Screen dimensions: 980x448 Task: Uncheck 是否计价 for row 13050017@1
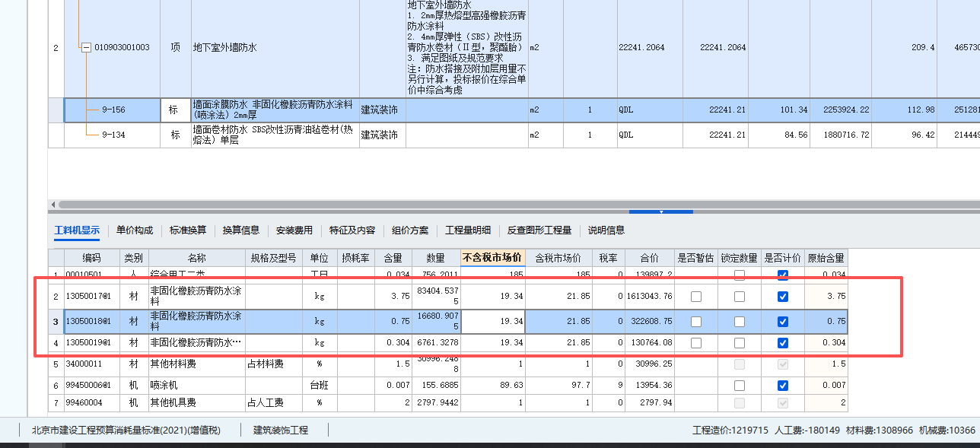pyautogui.click(x=783, y=297)
